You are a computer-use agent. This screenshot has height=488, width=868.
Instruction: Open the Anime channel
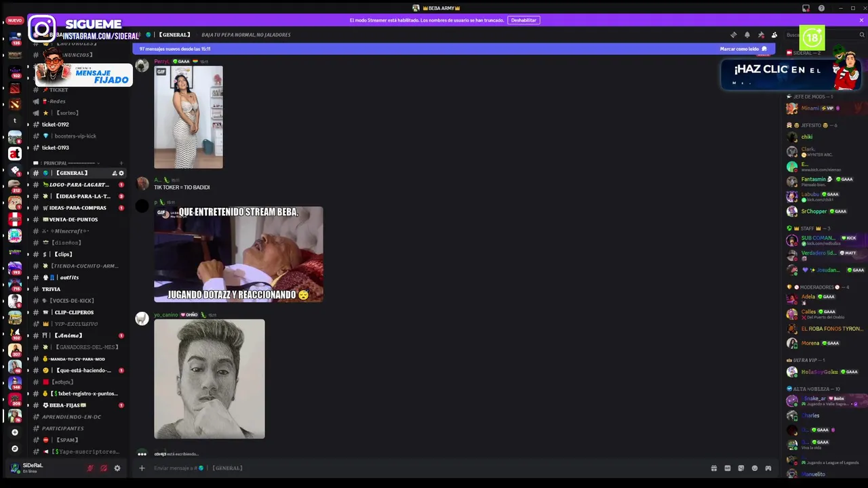pyautogui.click(x=78, y=335)
